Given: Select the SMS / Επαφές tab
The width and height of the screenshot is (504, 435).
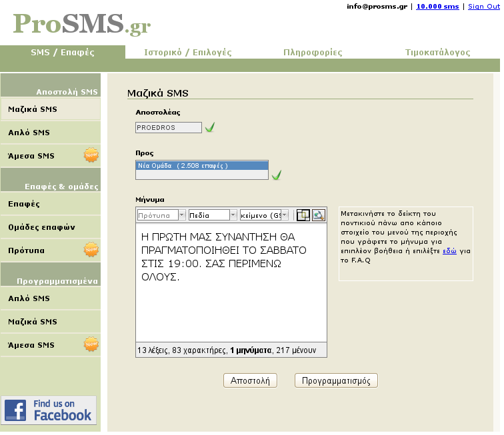Looking at the screenshot, I should (x=63, y=52).
